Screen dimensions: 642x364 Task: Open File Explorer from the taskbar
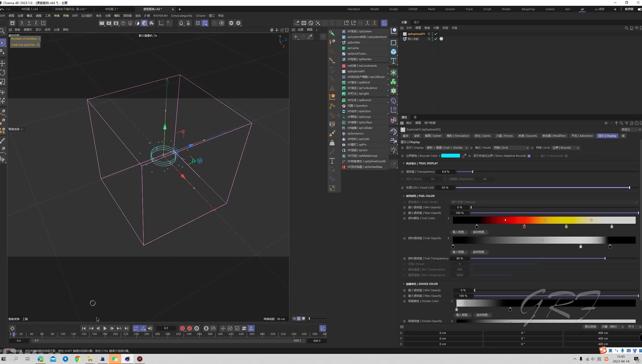[90, 359]
